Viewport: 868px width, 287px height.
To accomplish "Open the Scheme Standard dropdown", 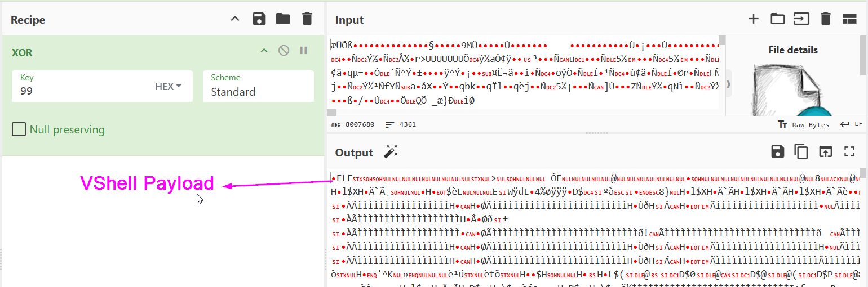I will [258, 87].
